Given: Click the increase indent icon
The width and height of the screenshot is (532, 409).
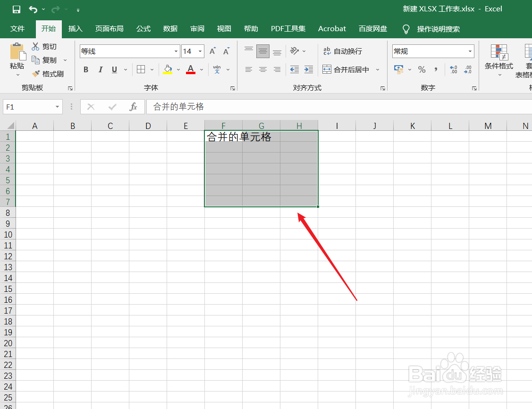Looking at the screenshot, I should [308, 69].
